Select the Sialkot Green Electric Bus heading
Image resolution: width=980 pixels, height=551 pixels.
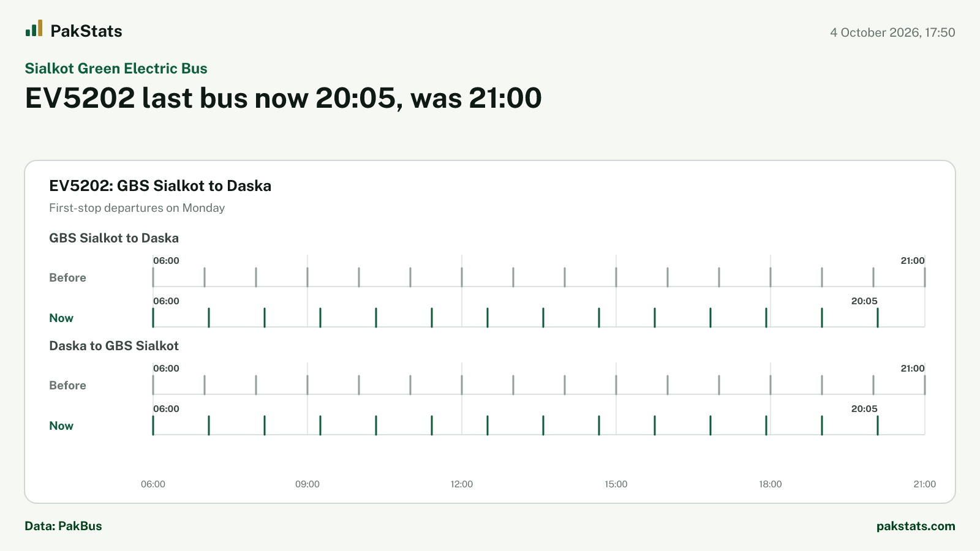tap(116, 69)
